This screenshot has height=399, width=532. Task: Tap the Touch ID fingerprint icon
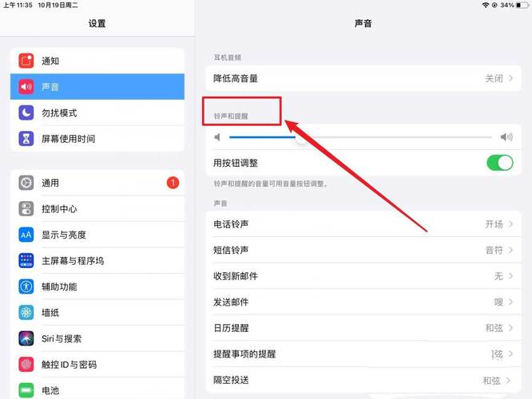26,365
